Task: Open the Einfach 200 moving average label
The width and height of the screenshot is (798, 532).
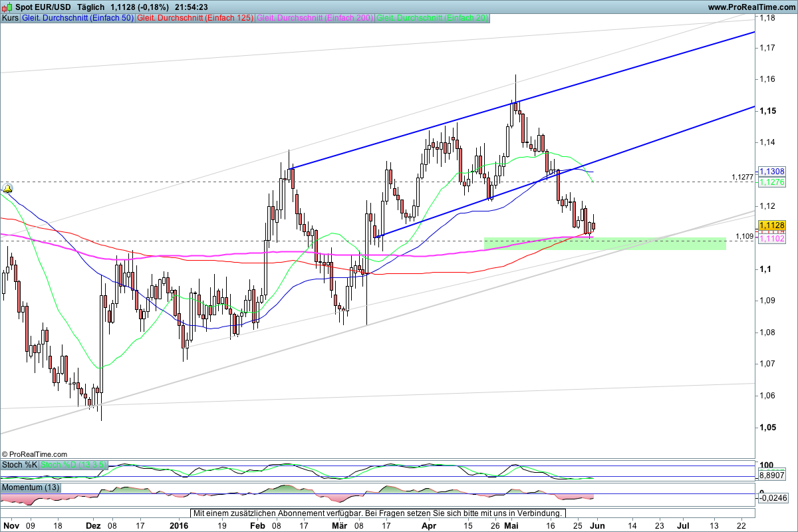Action: coord(315,18)
